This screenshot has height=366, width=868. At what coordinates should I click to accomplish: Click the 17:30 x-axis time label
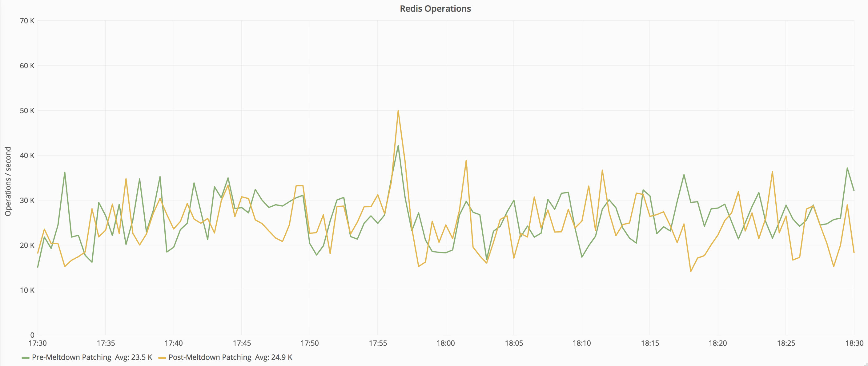(x=38, y=343)
